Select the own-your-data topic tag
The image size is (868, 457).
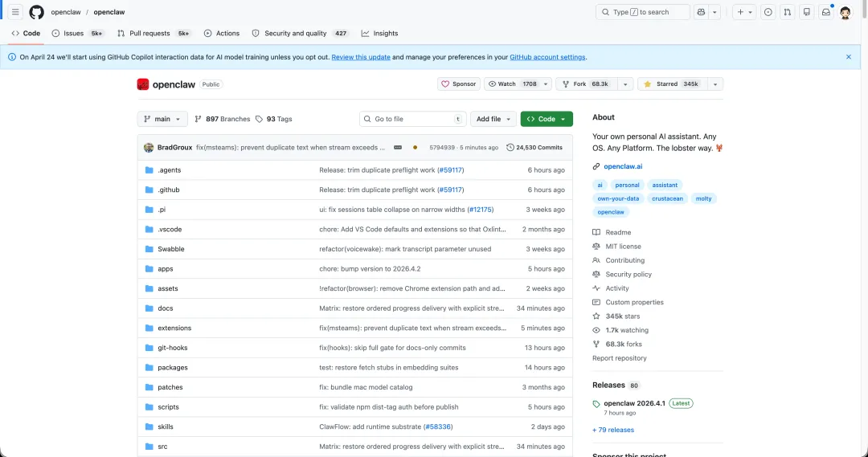(x=618, y=198)
